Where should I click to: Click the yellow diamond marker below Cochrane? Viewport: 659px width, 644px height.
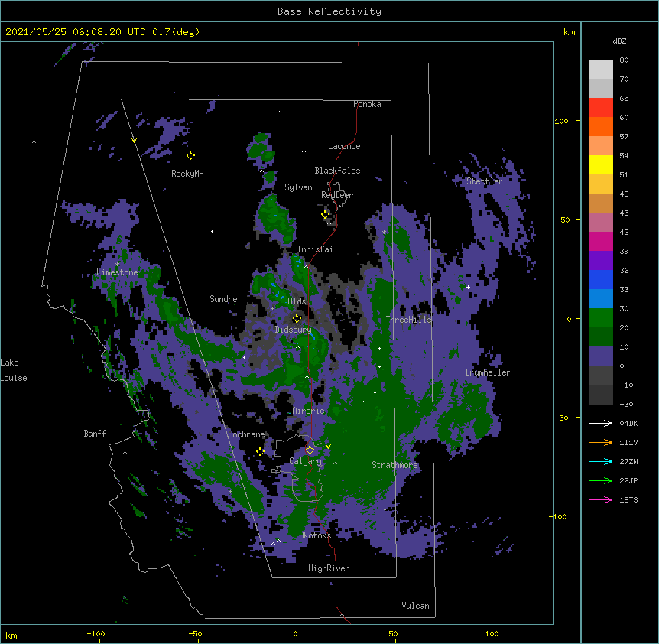260,451
